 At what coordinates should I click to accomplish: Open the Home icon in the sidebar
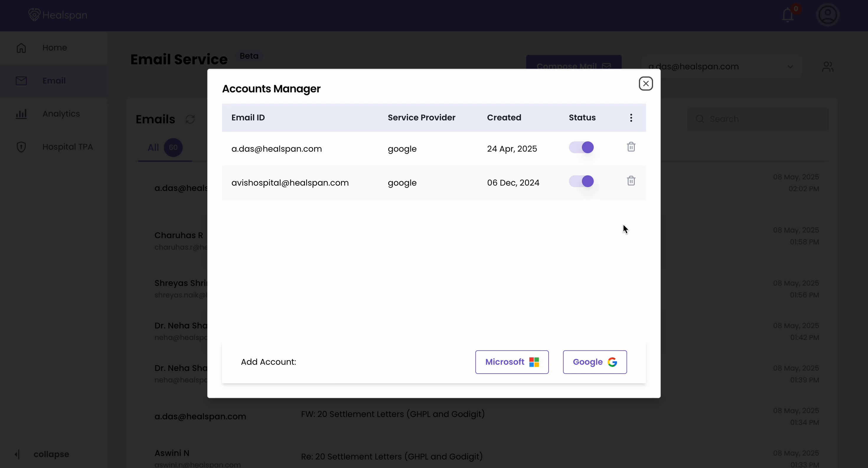pos(21,48)
